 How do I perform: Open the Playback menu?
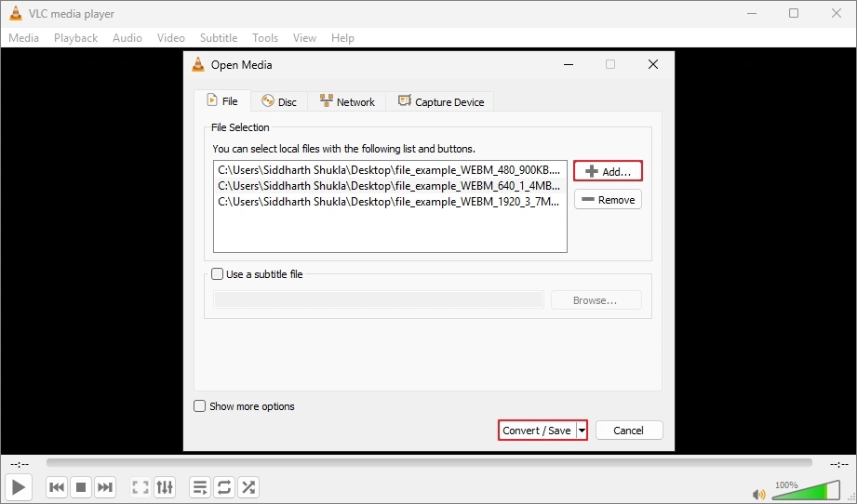(75, 38)
